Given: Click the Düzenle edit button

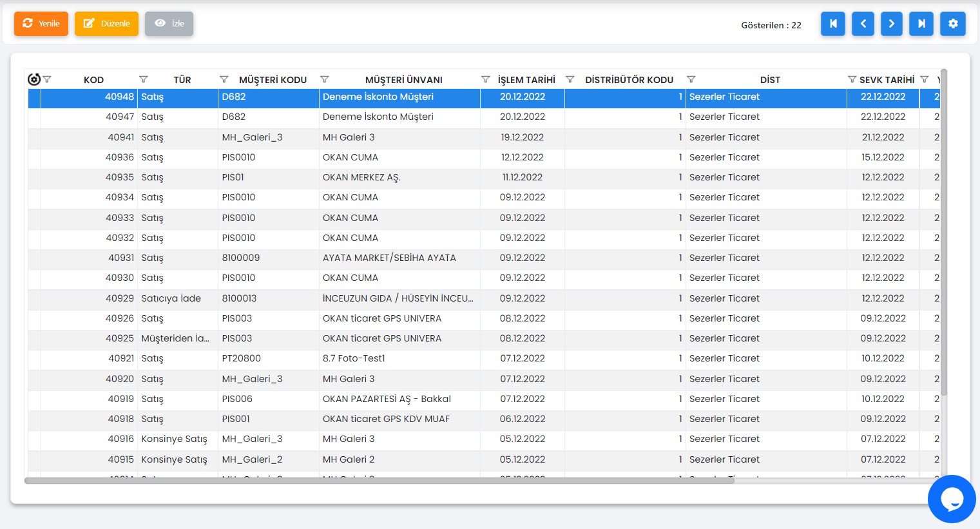Looking at the screenshot, I should tap(106, 24).
